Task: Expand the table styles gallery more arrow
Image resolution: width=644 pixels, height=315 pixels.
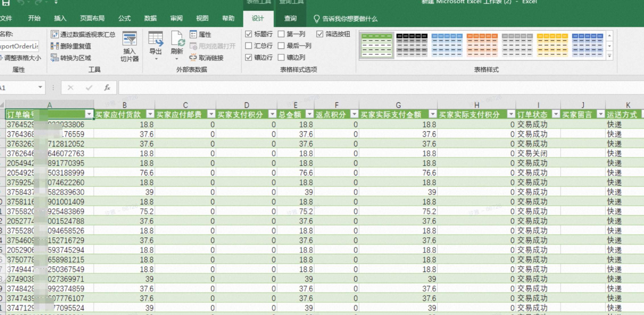Action: pyautogui.click(x=610, y=56)
